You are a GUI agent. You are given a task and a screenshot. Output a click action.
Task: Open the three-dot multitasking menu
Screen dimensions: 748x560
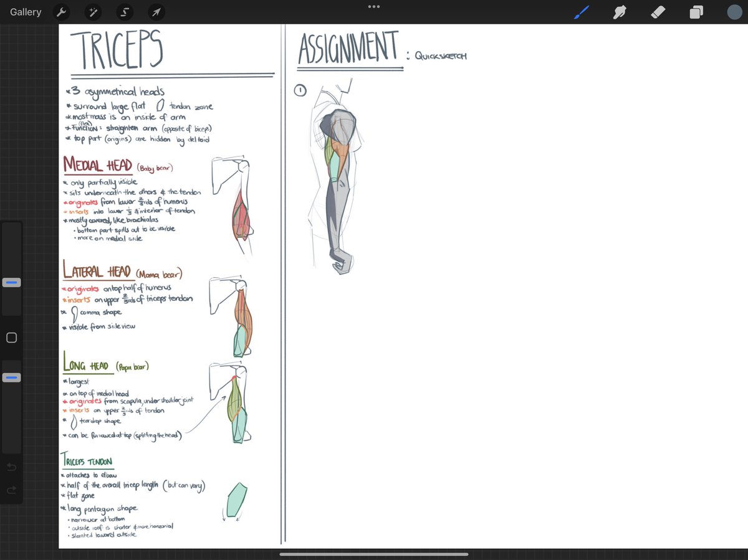click(x=374, y=6)
